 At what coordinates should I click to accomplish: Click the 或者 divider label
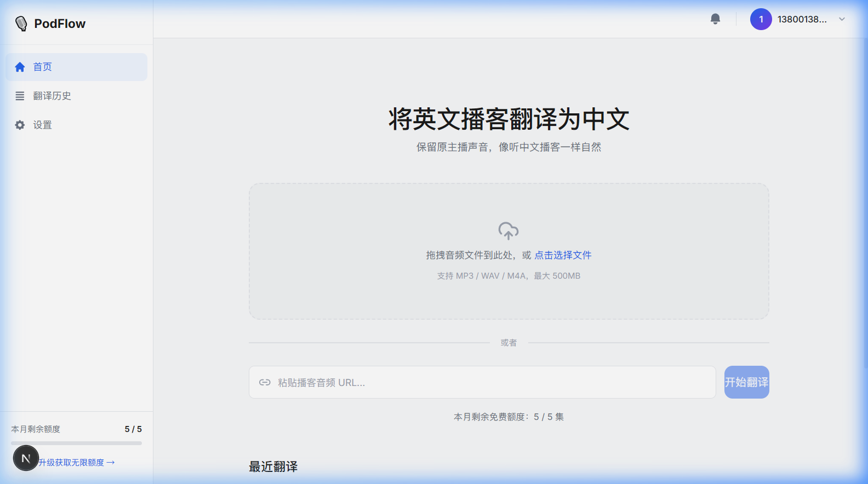point(509,343)
